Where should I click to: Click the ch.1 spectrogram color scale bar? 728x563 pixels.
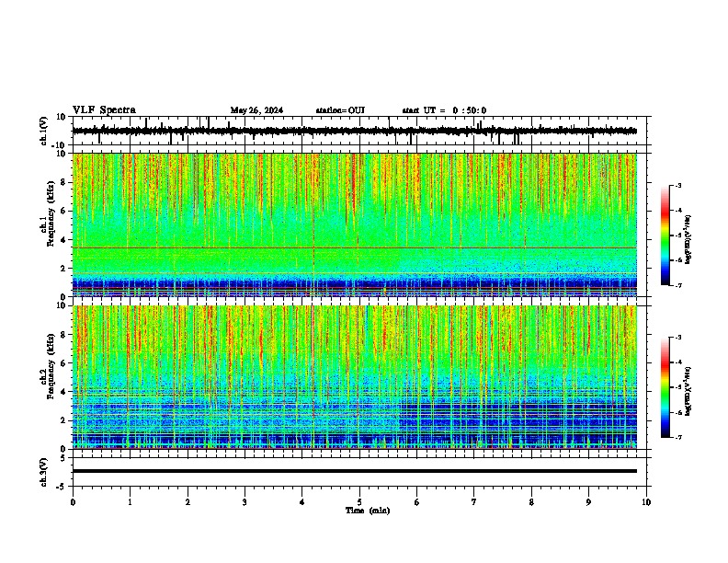[x=665, y=235]
